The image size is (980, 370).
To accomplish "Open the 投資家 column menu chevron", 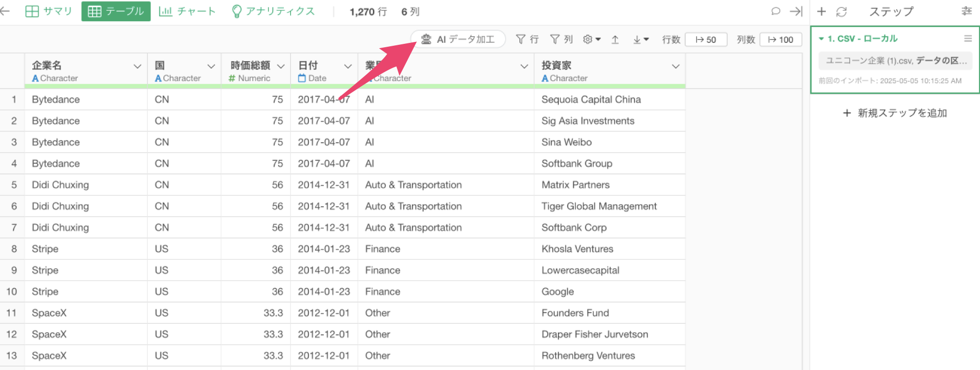I will click(675, 66).
